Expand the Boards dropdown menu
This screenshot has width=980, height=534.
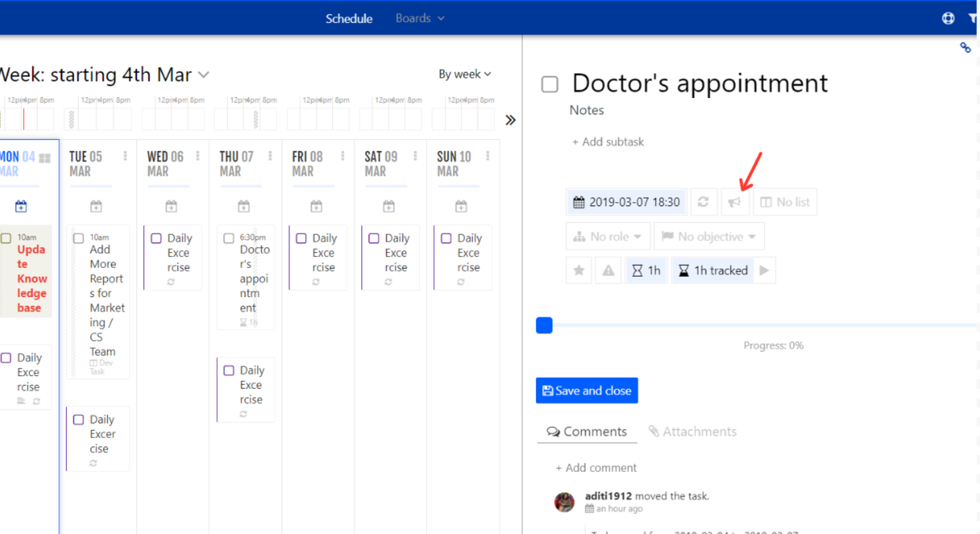tap(420, 18)
